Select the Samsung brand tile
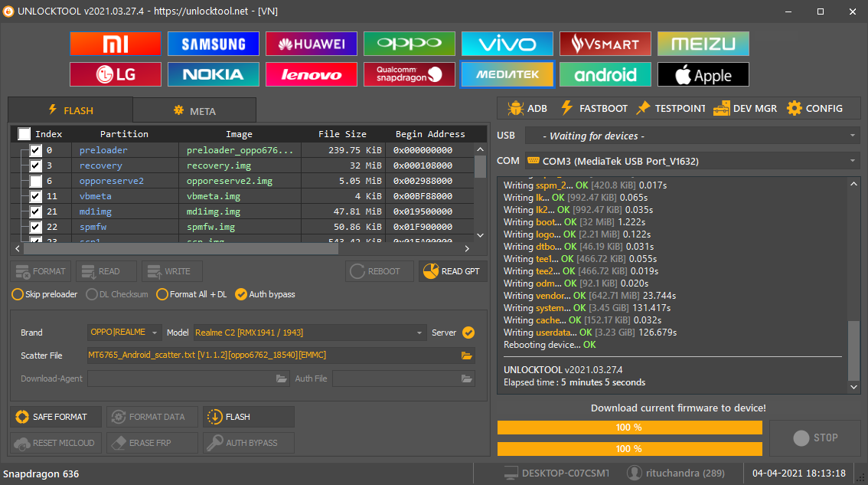The image size is (868, 485). point(213,44)
